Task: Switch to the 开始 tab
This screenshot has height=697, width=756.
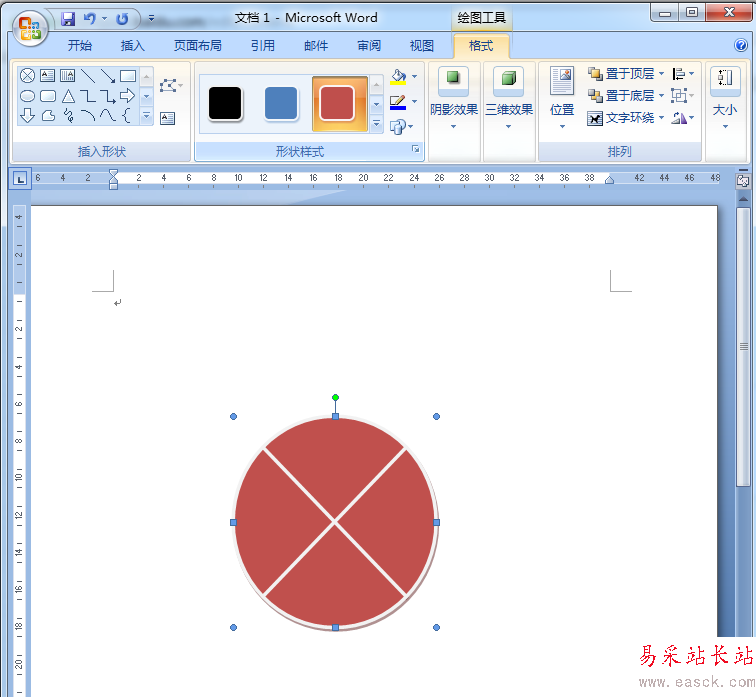Action: (x=80, y=46)
